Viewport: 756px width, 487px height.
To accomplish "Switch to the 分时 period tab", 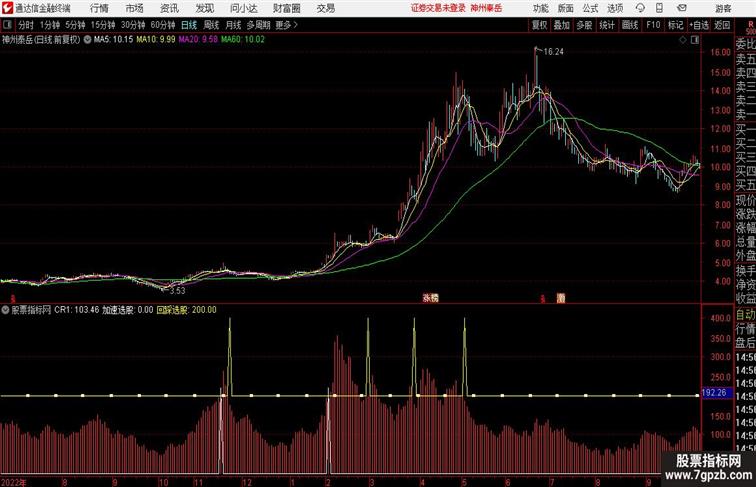I will (x=26, y=25).
